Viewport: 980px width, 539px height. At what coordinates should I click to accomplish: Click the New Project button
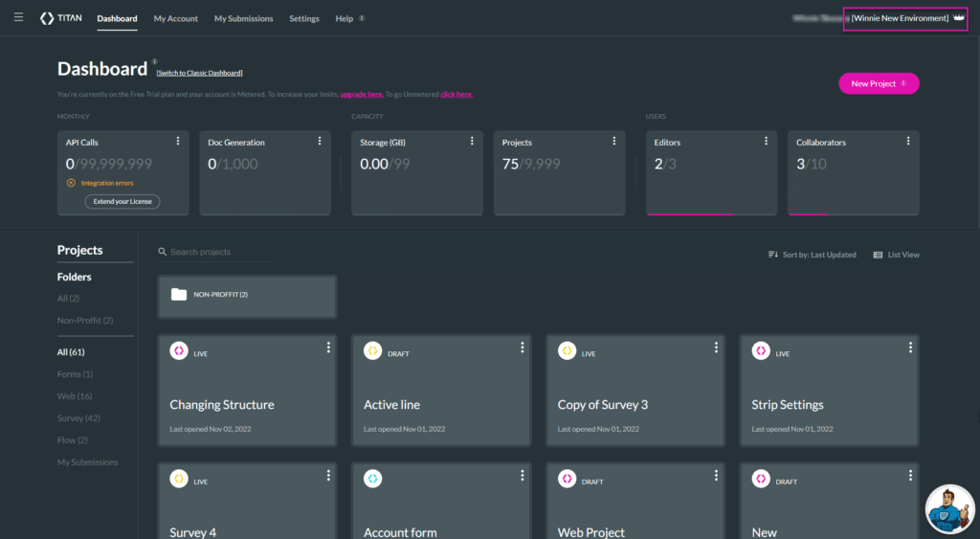(878, 83)
